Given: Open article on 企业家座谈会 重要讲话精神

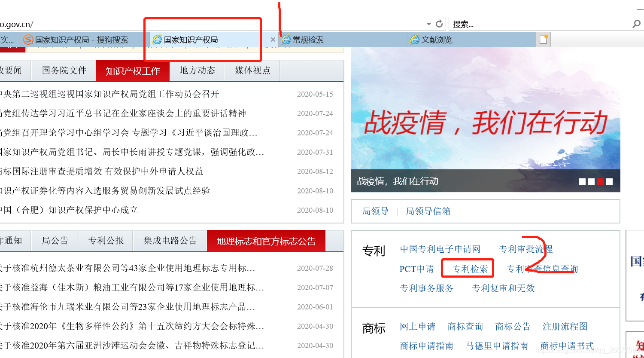Looking at the screenshot, I should tap(123, 113).
